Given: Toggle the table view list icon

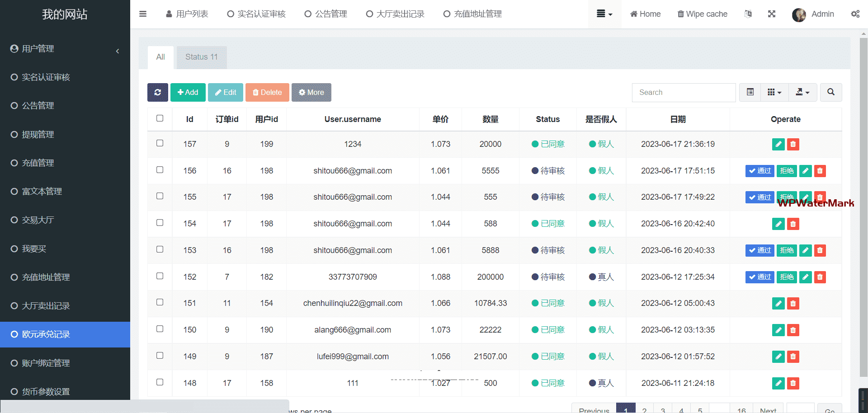Looking at the screenshot, I should click(750, 92).
